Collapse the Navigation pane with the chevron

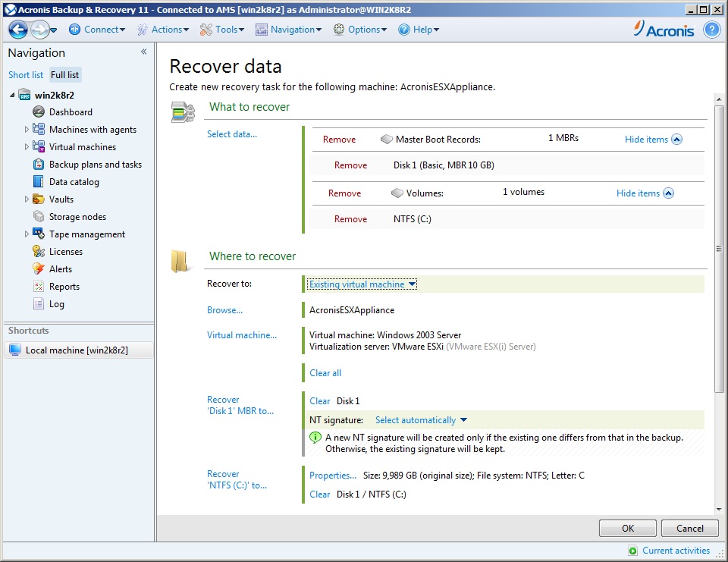[x=143, y=52]
